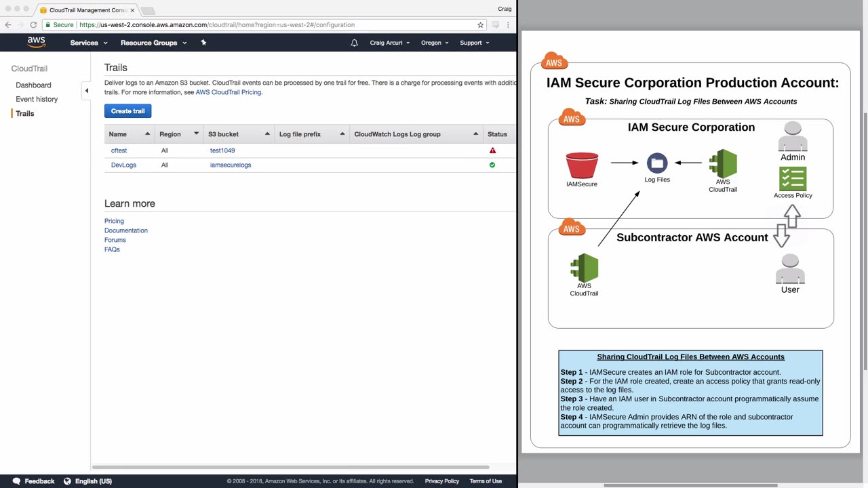Screen dimensions: 868x488
Task: Click the language globe icon
Action: pyautogui.click(x=67, y=481)
